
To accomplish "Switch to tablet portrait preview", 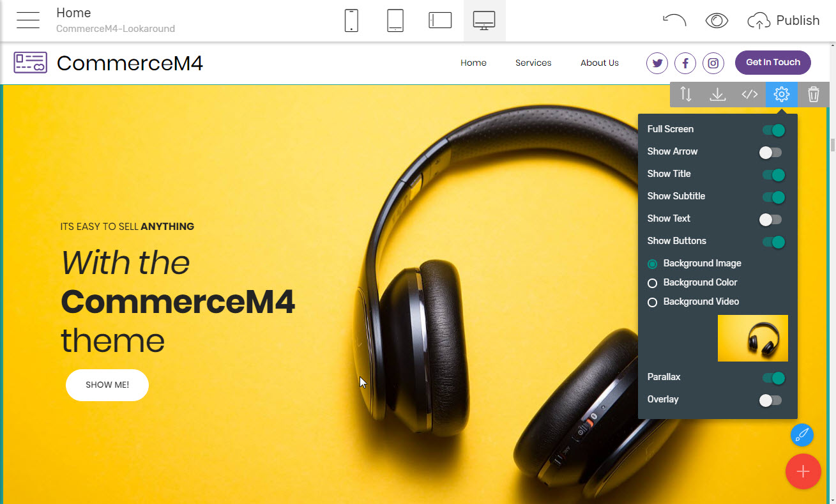I will click(395, 20).
